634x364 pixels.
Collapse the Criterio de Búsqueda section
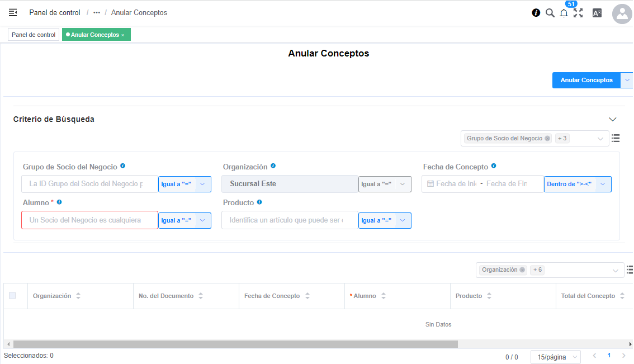(x=613, y=119)
